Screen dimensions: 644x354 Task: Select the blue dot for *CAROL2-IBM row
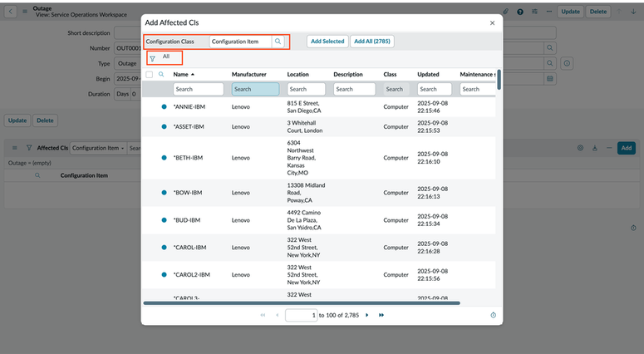pos(164,275)
